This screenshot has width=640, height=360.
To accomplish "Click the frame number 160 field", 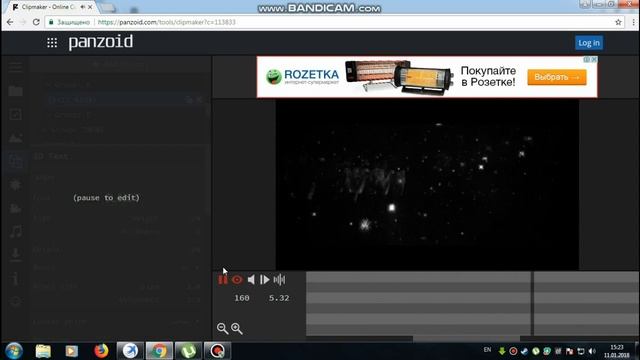I will 242,298.
